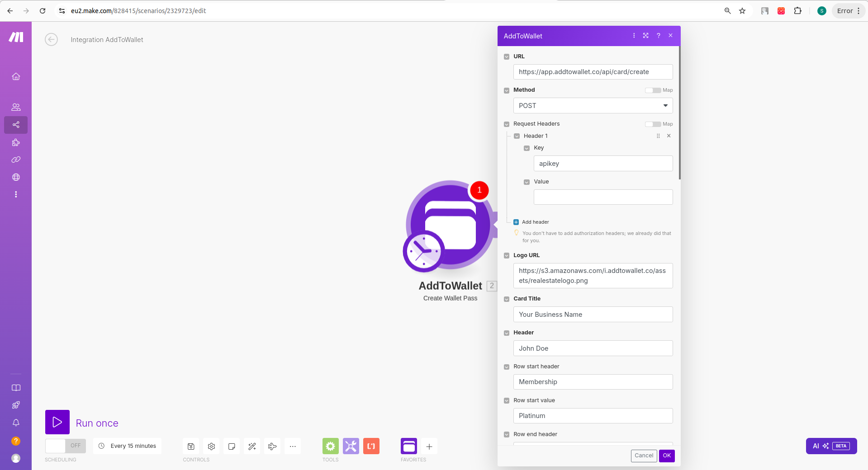
Task: Open the orange Help question icon
Action: click(16, 441)
